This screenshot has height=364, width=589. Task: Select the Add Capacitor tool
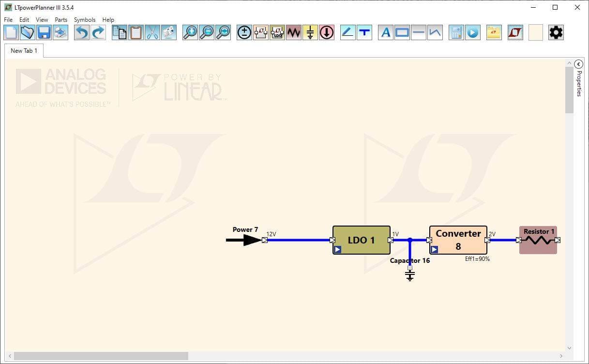(x=310, y=32)
